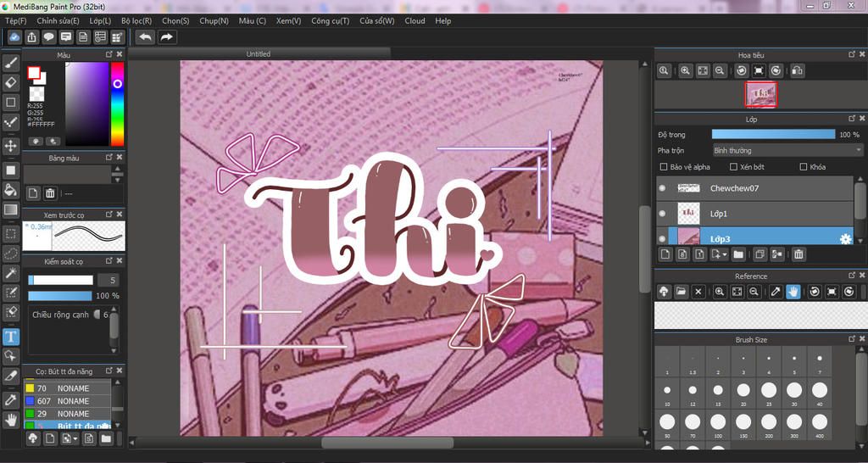Switch to the transparent color swatch
This screenshot has height=463, width=868.
[x=36, y=93]
